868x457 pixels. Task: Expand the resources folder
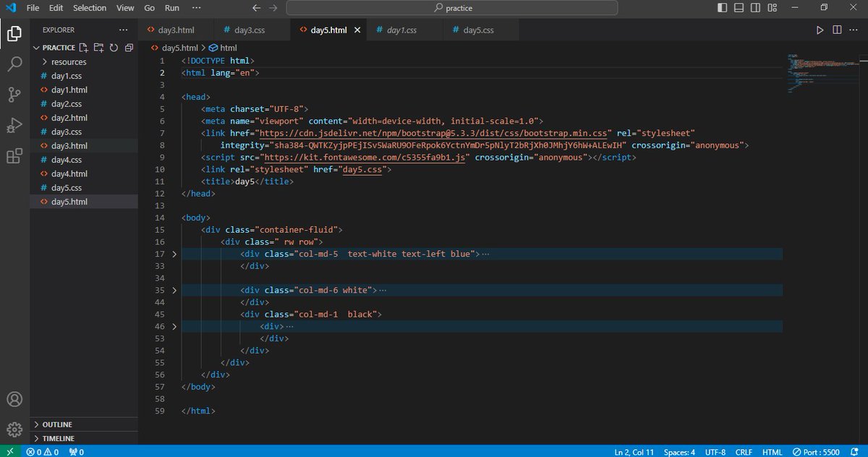69,61
